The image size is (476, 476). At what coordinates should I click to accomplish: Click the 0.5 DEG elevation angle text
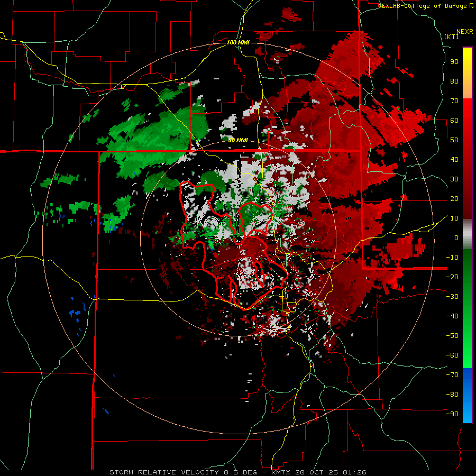point(240,472)
